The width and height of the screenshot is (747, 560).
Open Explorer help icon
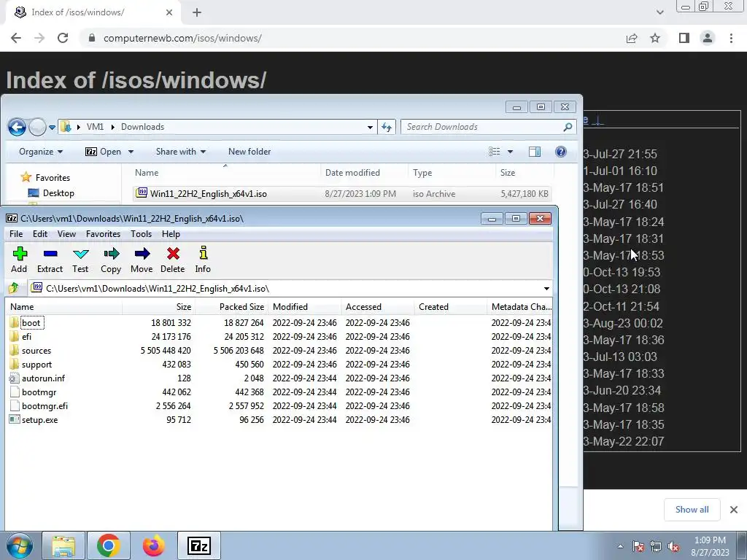[561, 152]
